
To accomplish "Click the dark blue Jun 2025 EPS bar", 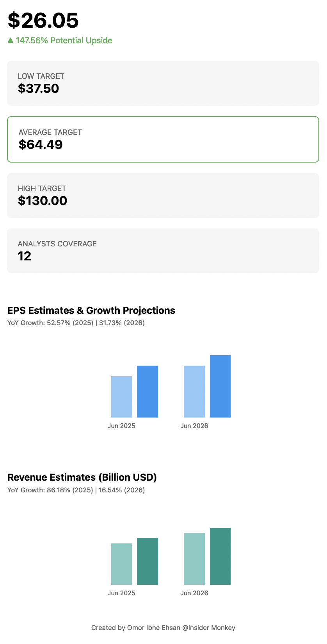I will (148, 391).
